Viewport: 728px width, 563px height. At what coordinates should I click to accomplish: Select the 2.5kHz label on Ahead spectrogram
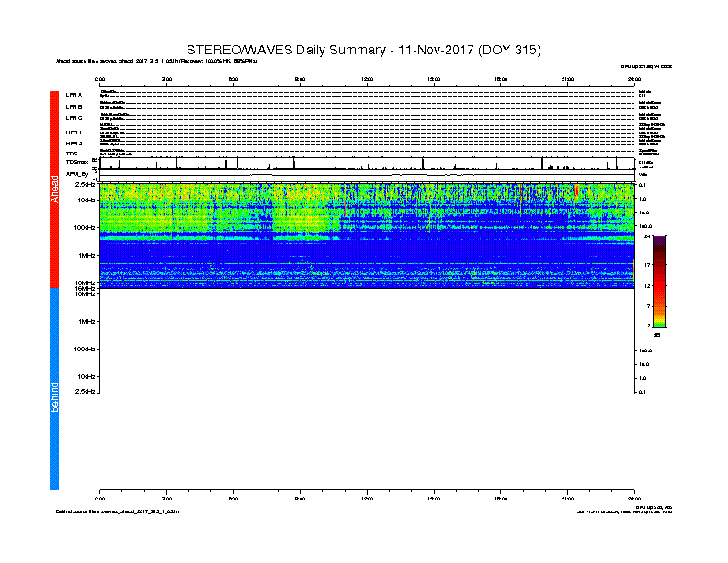(x=85, y=185)
